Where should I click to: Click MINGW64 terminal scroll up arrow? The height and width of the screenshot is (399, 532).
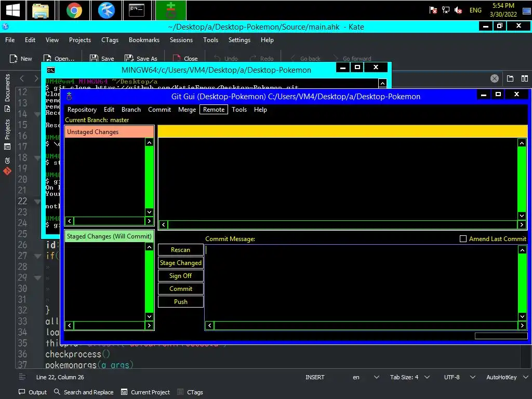tap(382, 83)
